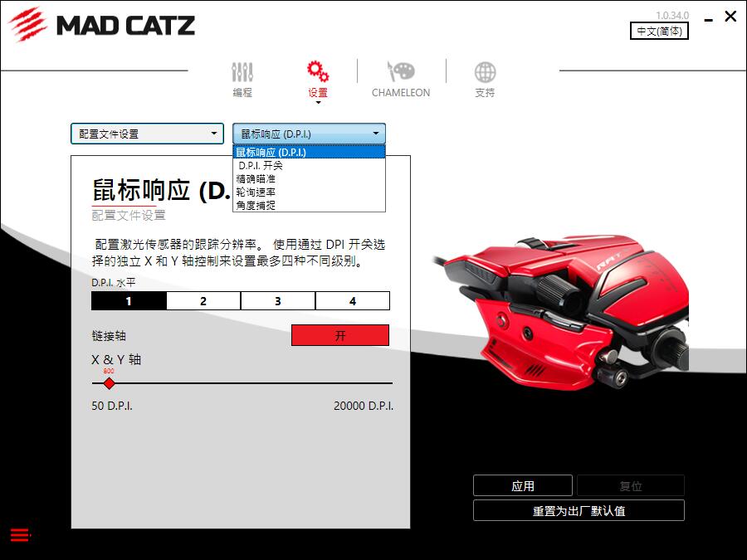Click the red X & Y 轴 slider handle
Screen dimensions: 747x560
[108, 384]
